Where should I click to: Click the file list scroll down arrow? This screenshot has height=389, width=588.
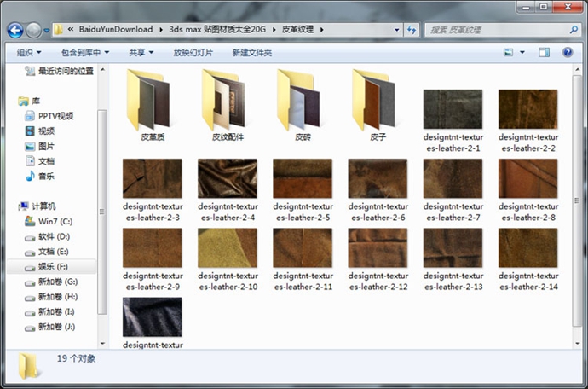coord(578,343)
